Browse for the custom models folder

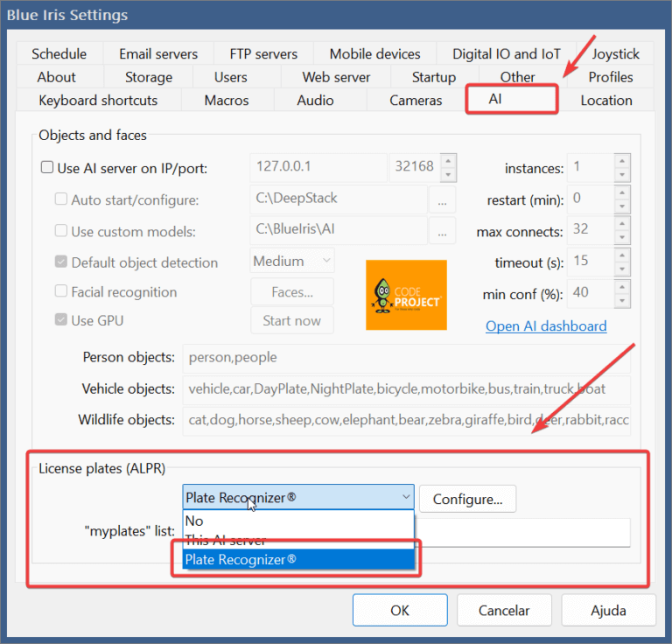pyautogui.click(x=442, y=231)
